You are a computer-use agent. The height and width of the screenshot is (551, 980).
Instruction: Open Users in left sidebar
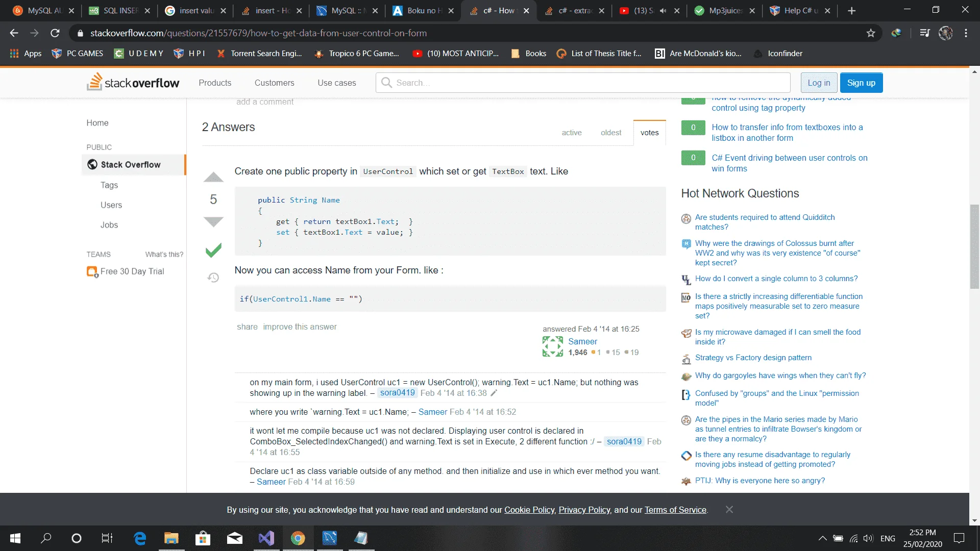pyautogui.click(x=111, y=205)
